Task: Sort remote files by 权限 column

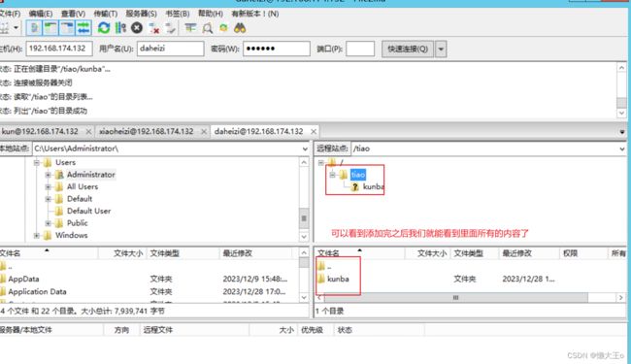Action: point(583,253)
